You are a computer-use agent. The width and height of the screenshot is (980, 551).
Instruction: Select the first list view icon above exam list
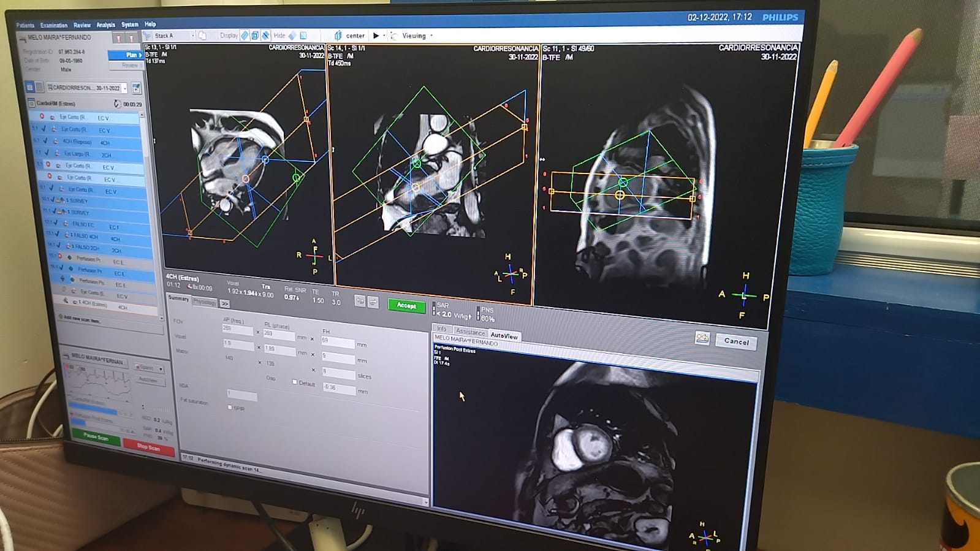click(x=29, y=88)
